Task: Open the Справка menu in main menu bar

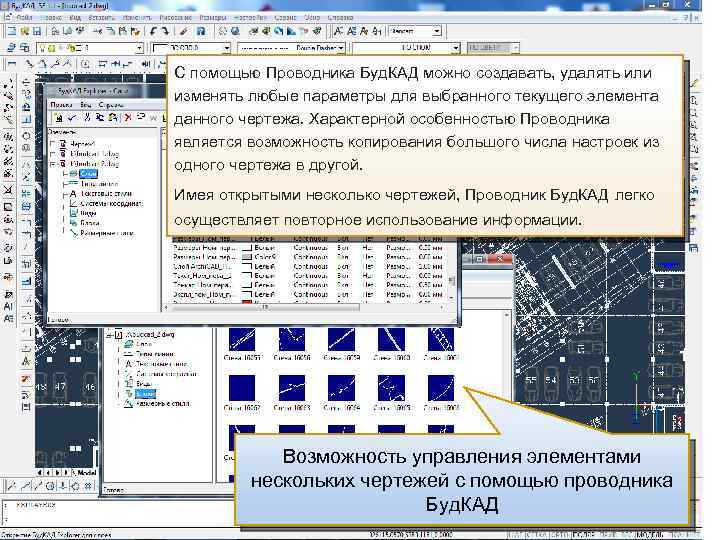Action: point(340,17)
